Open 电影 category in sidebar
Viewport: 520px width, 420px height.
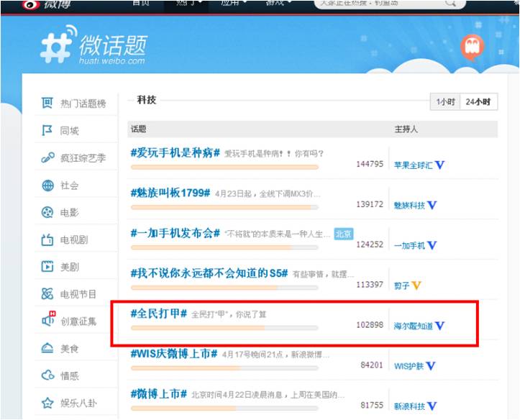69,212
